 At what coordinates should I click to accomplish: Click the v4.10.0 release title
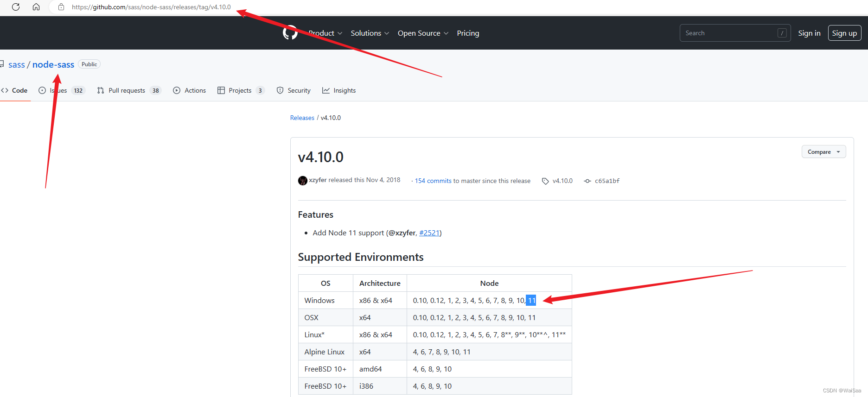pyautogui.click(x=321, y=157)
